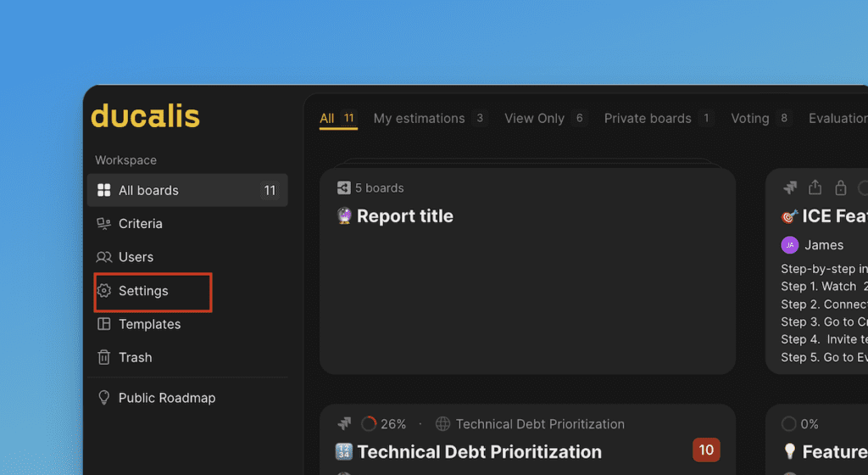Click the lock icon on ICE card

[840, 187]
